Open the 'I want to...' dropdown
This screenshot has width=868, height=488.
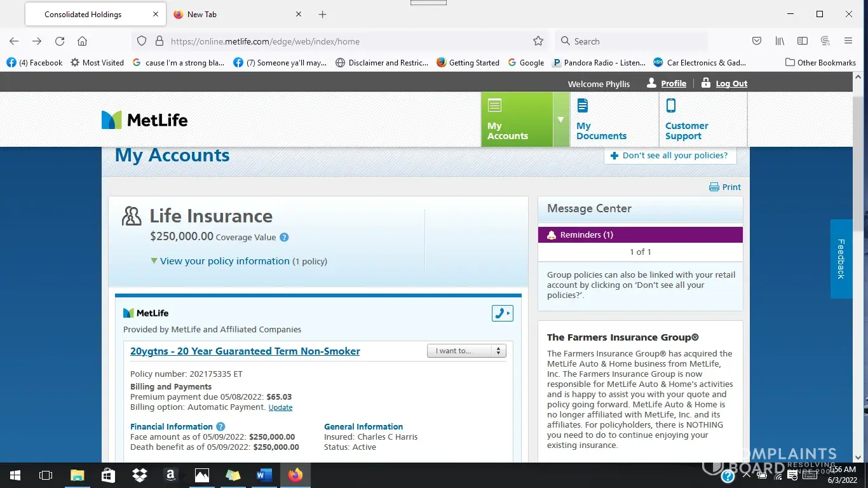point(466,351)
